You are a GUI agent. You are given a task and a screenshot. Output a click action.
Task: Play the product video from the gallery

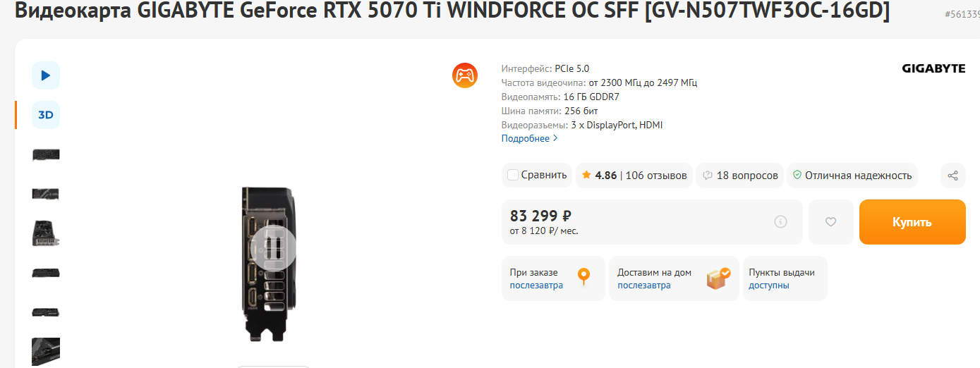point(46,75)
